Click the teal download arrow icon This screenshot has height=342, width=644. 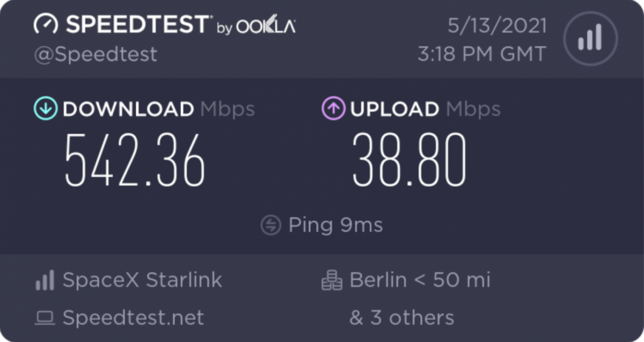tap(46, 109)
